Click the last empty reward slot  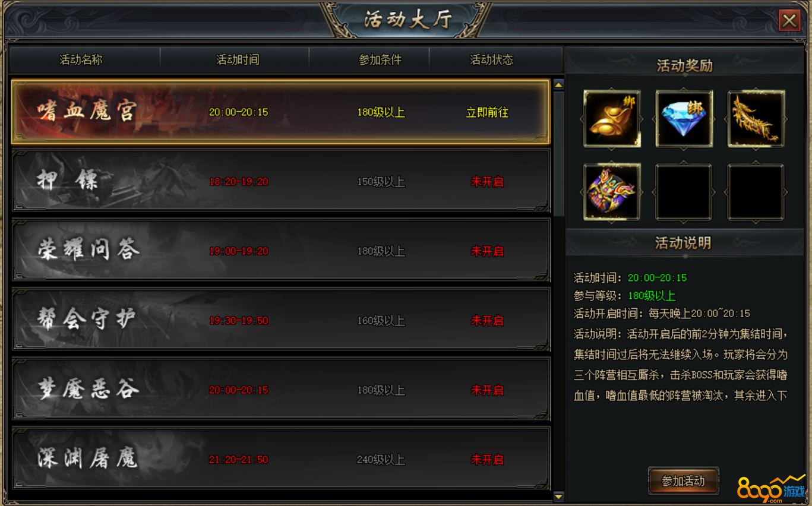tap(756, 192)
